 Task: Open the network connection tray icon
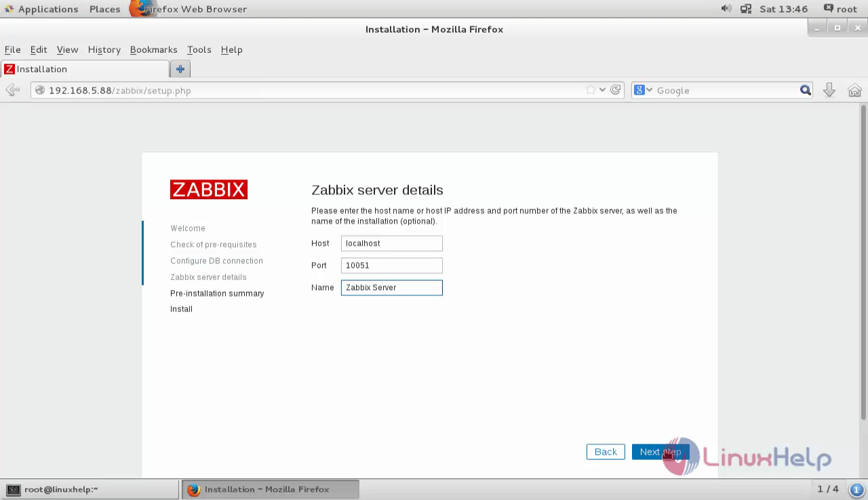coord(746,9)
